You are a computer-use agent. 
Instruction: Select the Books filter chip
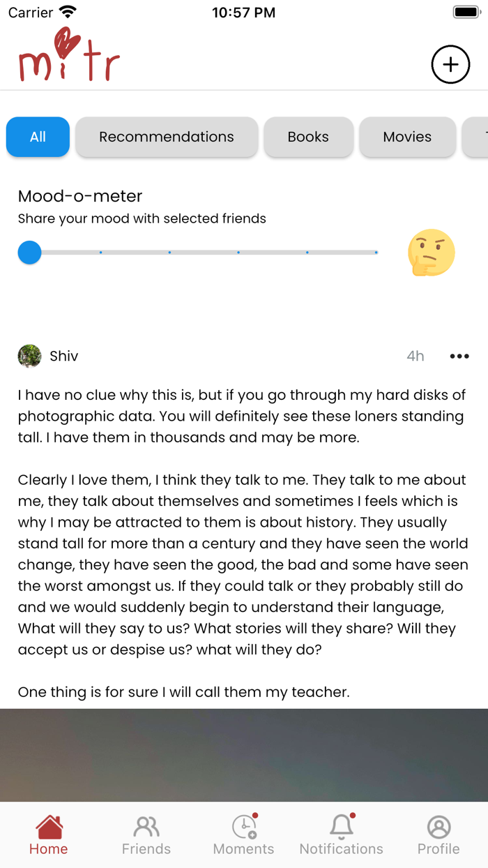[308, 137]
